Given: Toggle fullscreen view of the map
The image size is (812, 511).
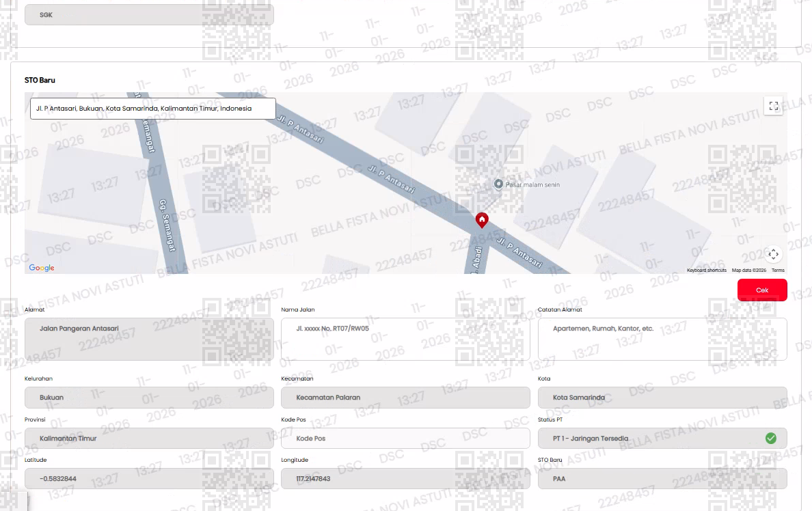Looking at the screenshot, I should click(x=773, y=106).
